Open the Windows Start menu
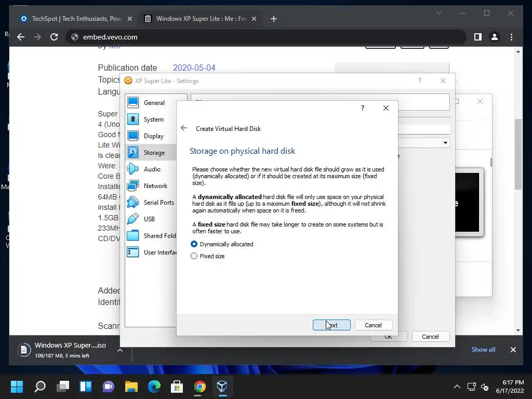The image size is (532, 399). tap(17, 386)
